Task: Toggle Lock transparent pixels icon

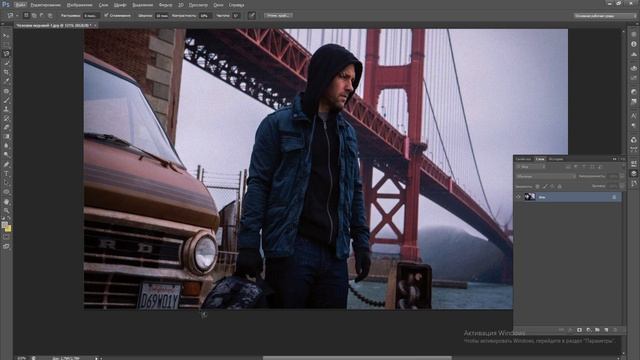Action: pos(538,186)
